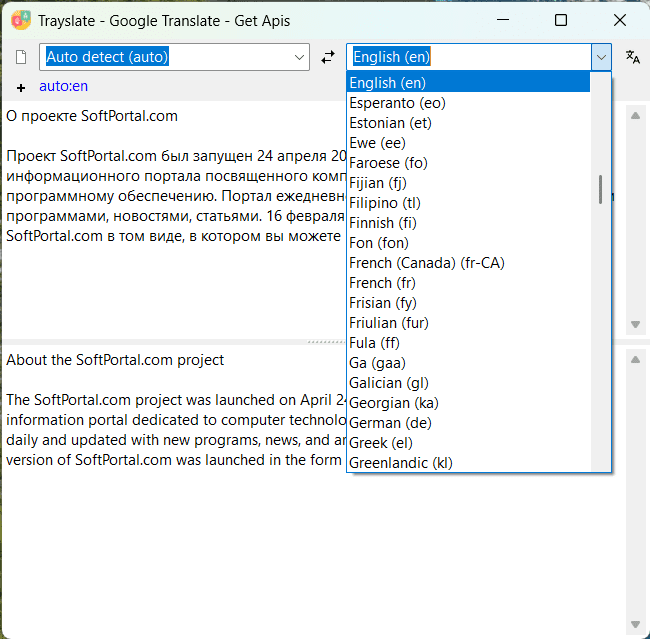This screenshot has height=639, width=650.
Task: Maximize the Trayslate window
Action: coord(561,20)
